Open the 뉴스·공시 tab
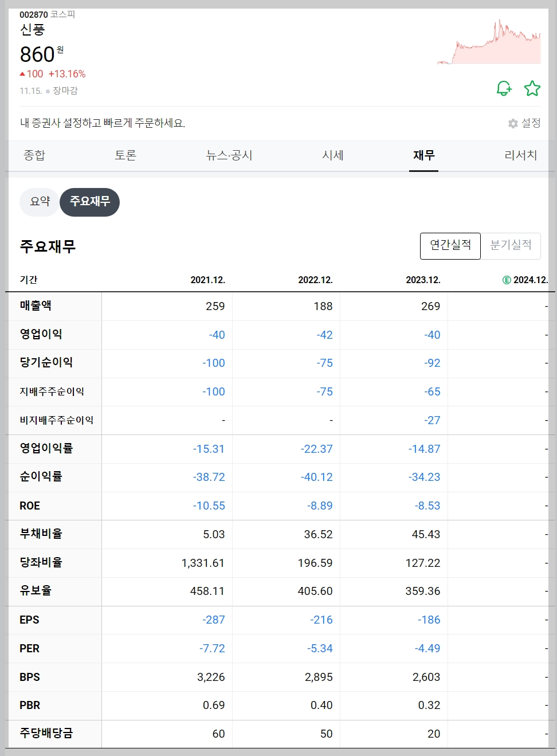The height and width of the screenshot is (756, 557). tap(229, 155)
